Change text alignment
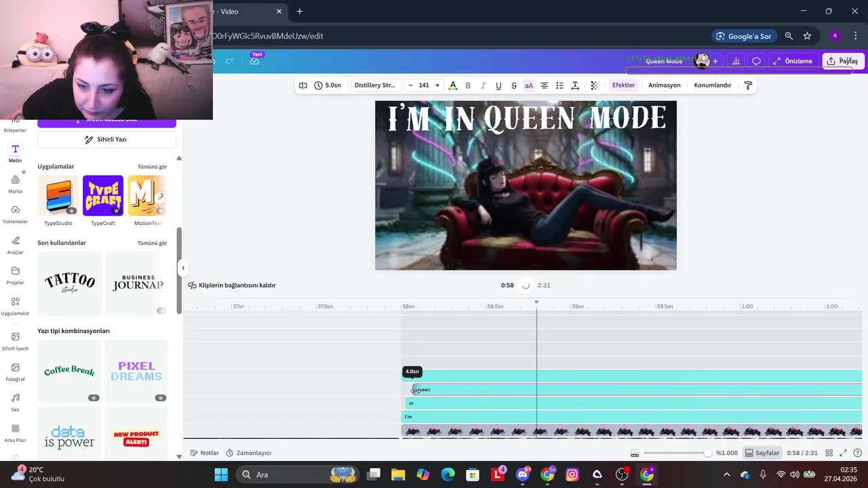Screen dimensions: 868x488 [x=544, y=85]
